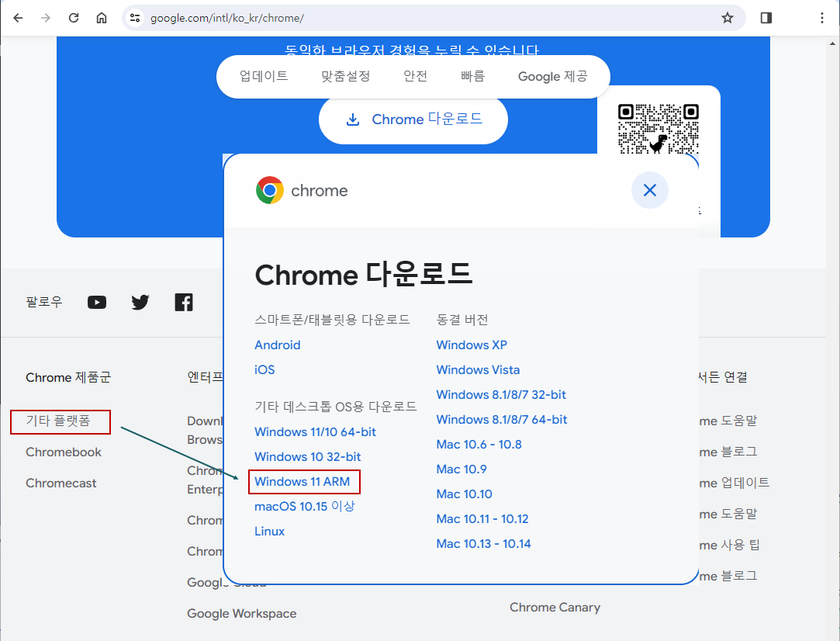Open the 업데이트 link in right footer column
840x641 pixels.
coord(735,483)
